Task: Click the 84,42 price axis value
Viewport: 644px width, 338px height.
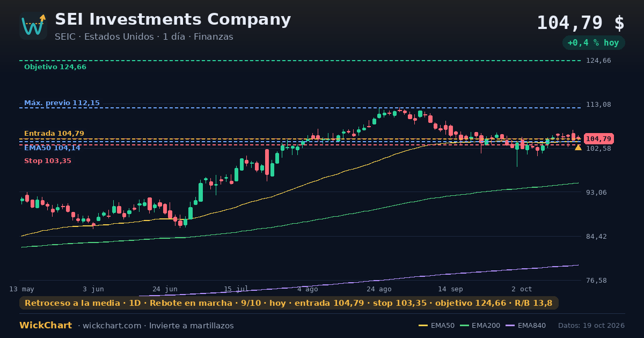Action: tap(596, 236)
